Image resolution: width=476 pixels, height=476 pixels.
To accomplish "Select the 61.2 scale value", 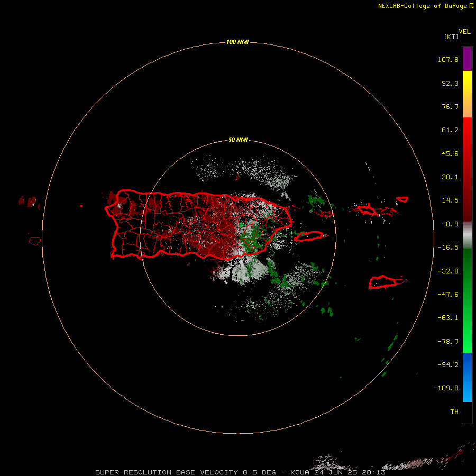I will coord(450,130).
